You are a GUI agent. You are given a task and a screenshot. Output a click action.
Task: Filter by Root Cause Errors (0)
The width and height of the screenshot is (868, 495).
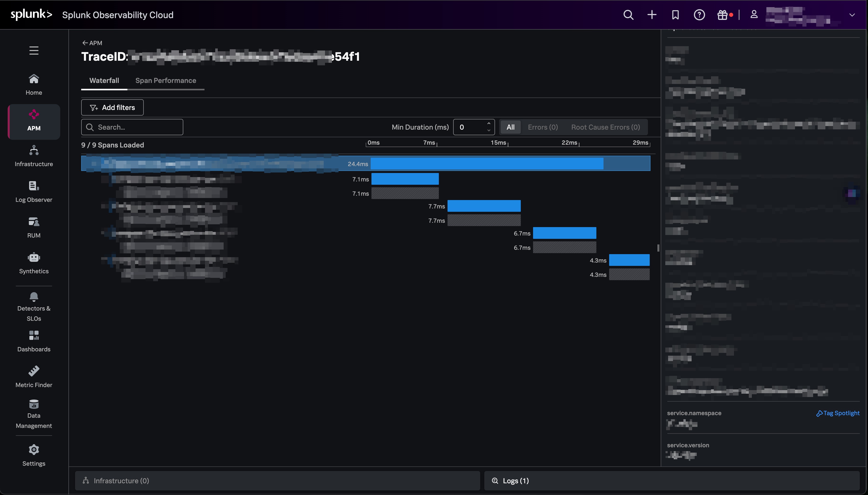605,127
